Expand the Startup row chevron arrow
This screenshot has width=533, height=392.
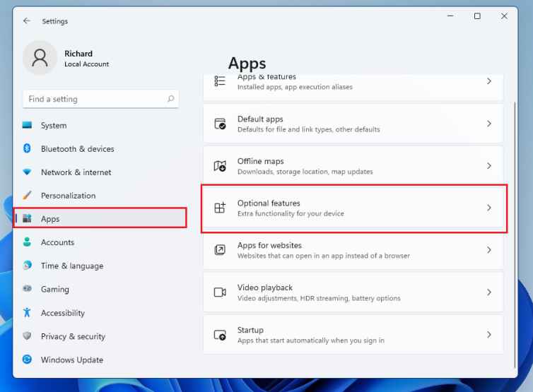pos(488,334)
